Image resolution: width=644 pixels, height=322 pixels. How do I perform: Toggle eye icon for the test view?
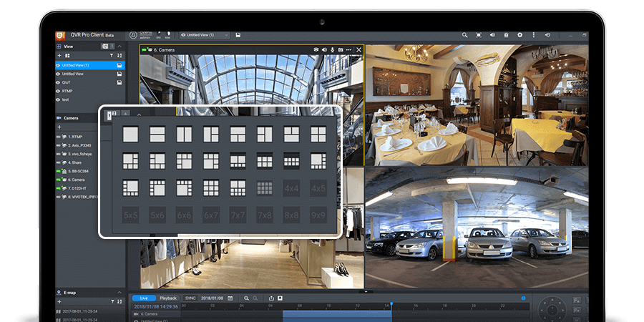click(58, 99)
